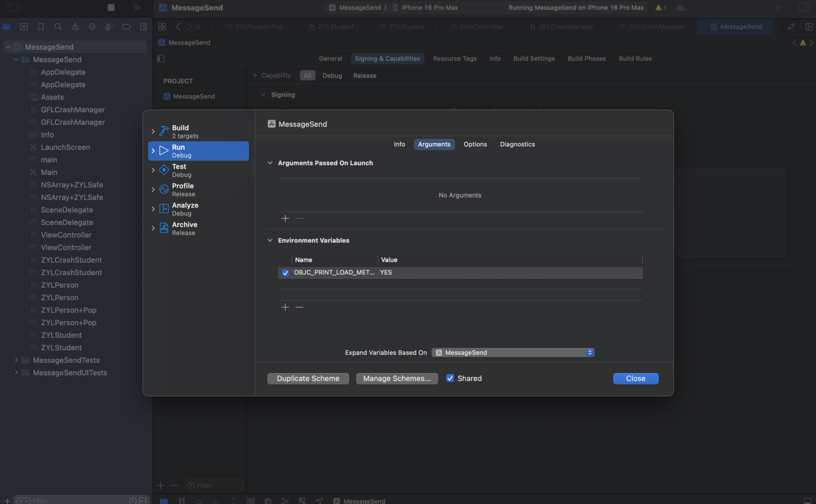Click the toolbar plus Library button

[778, 8]
